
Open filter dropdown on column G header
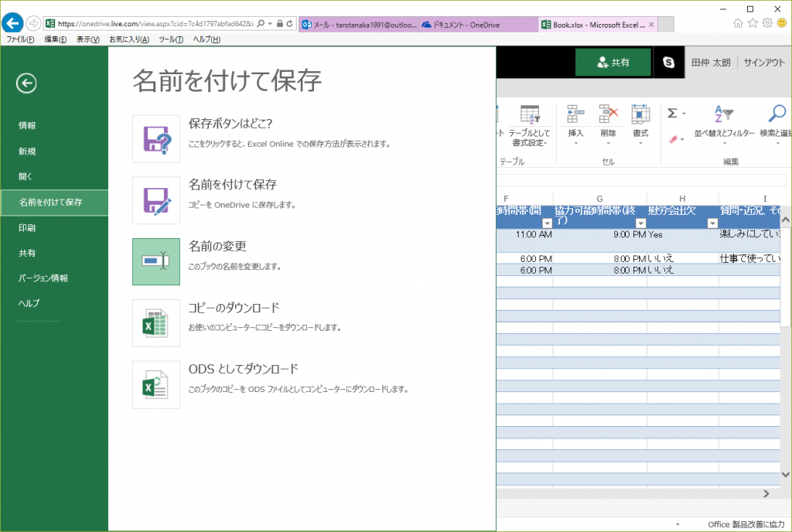tap(641, 223)
